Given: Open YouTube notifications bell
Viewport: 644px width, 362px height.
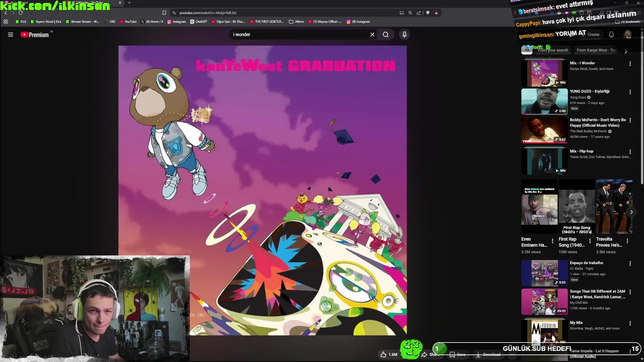Looking at the screenshot, I should click(611, 35).
